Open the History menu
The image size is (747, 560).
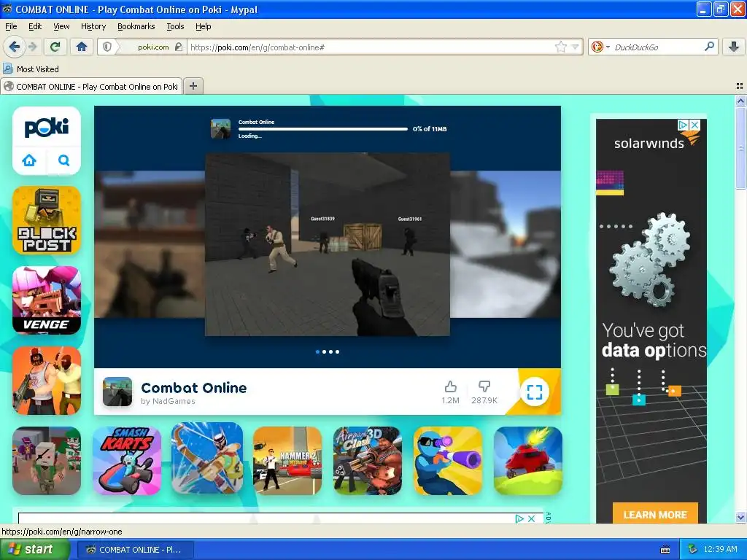click(x=93, y=26)
